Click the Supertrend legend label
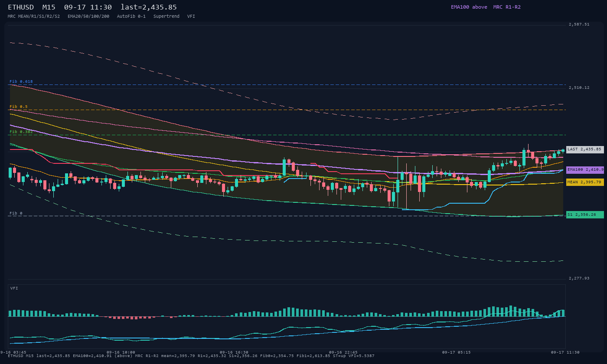This screenshot has height=364, width=607. click(x=166, y=16)
